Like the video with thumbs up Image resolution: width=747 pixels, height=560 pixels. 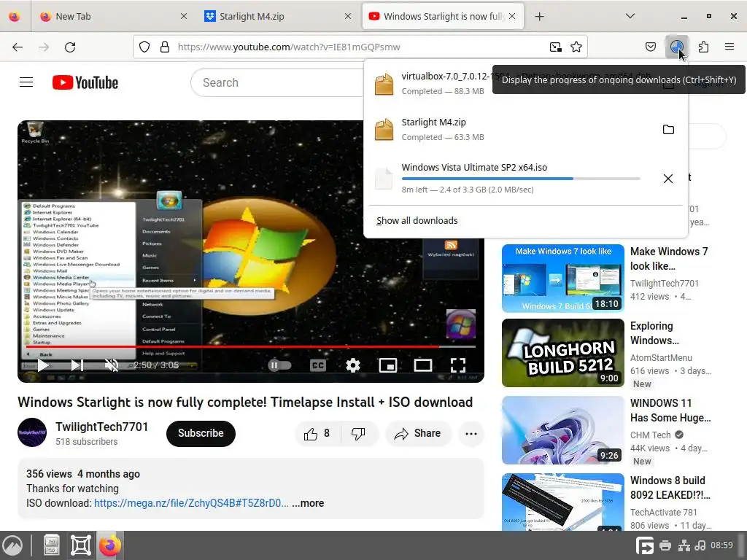[x=317, y=433]
